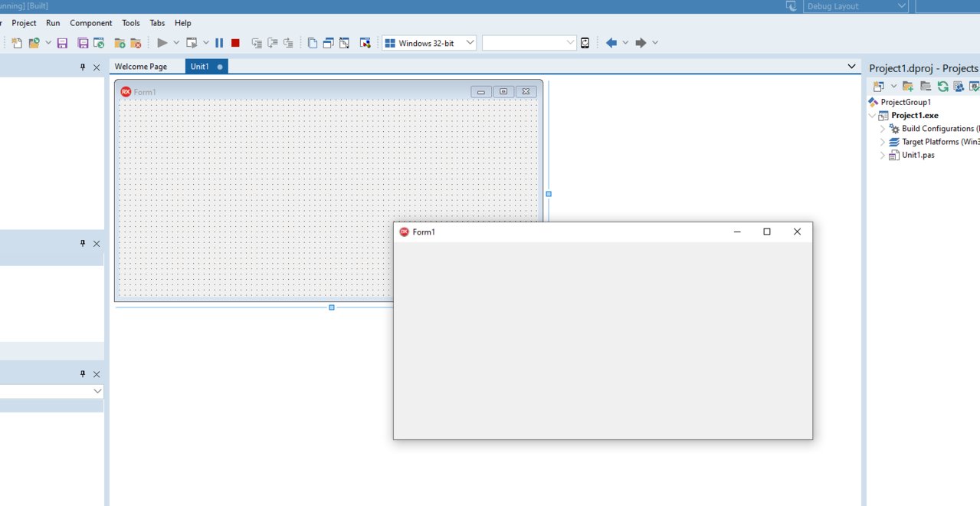Image resolution: width=980 pixels, height=506 pixels.
Task: Open the Help menu
Action: 183,23
